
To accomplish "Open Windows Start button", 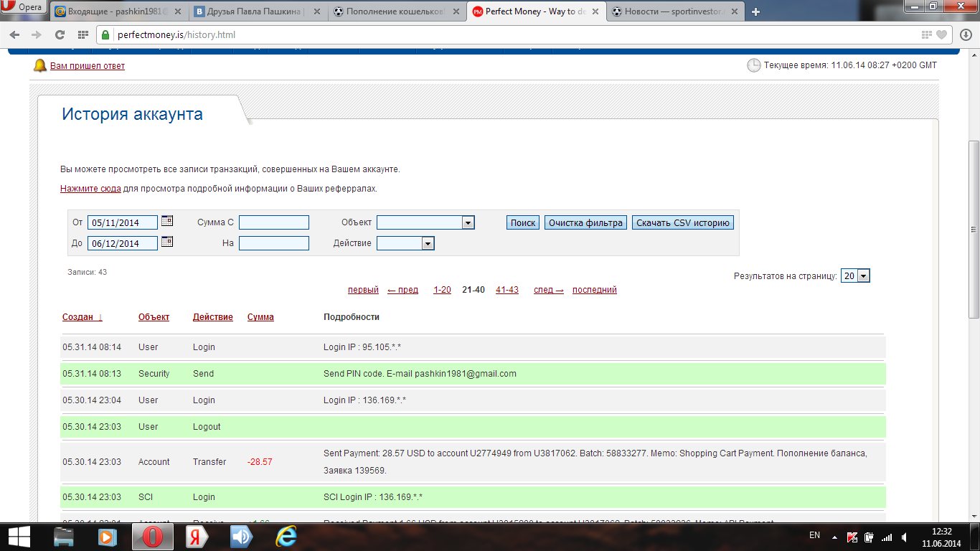I will pos(19,536).
